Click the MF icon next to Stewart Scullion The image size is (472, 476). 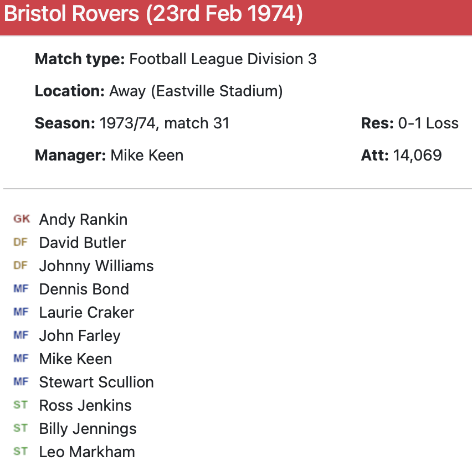[x=20, y=382]
